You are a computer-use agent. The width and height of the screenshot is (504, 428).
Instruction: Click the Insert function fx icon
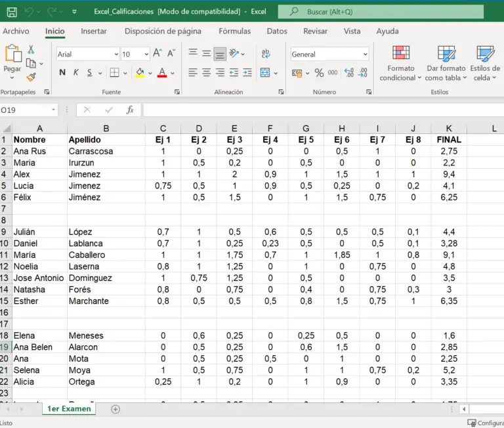pyautogui.click(x=130, y=110)
